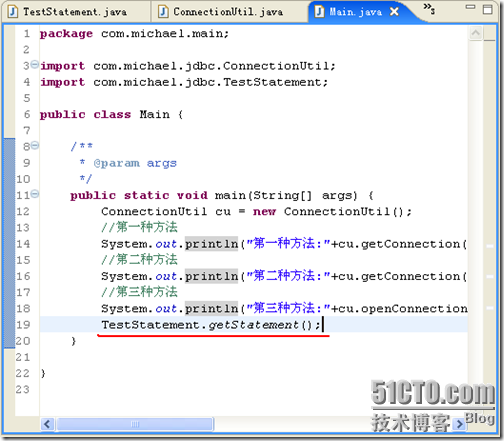This screenshot has width=504, height=441.
Task: Click the horizontal scrollbar thumb
Action: pos(135,424)
